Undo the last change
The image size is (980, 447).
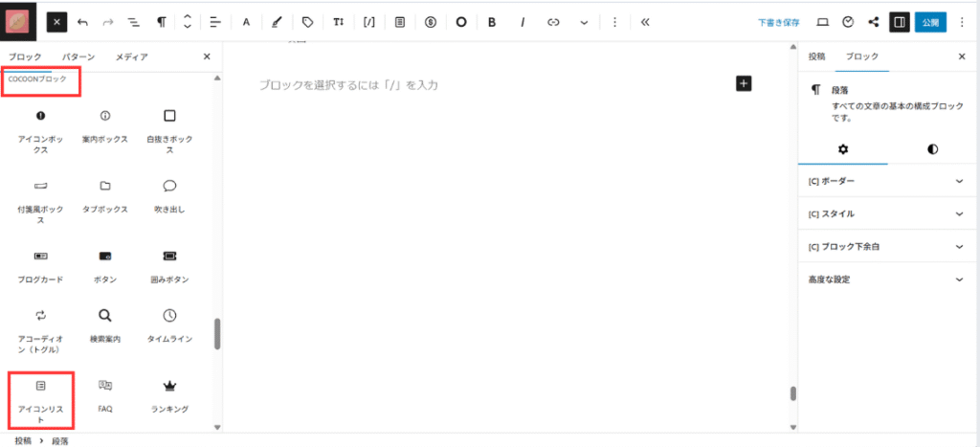82,22
